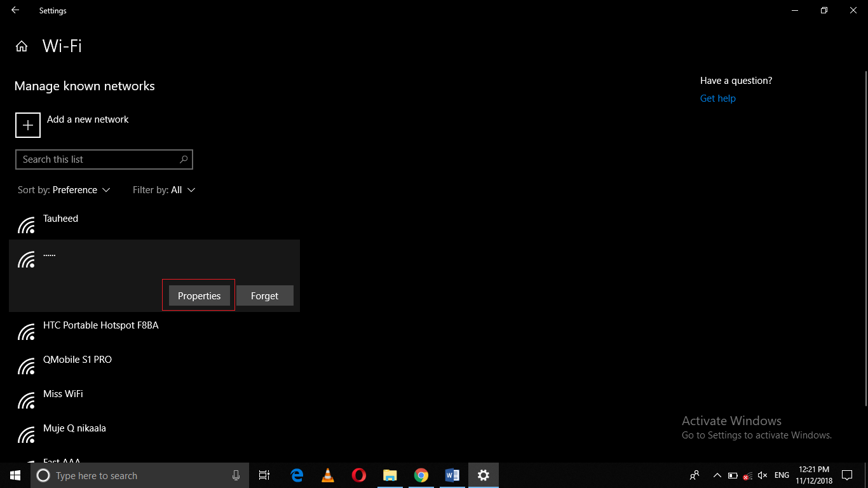The width and height of the screenshot is (868, 488).
Task: Click the network icon in the system tray
Action: (747, 475)
